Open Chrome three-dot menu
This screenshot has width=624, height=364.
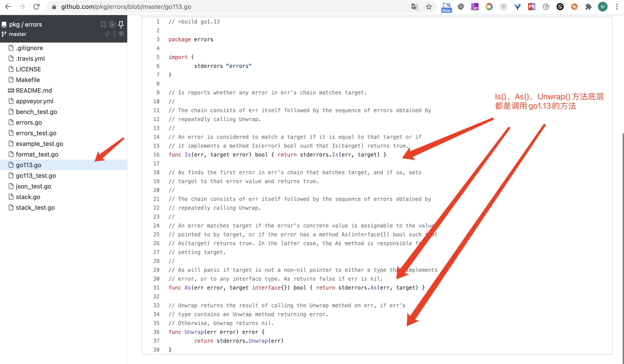point(616,7)
